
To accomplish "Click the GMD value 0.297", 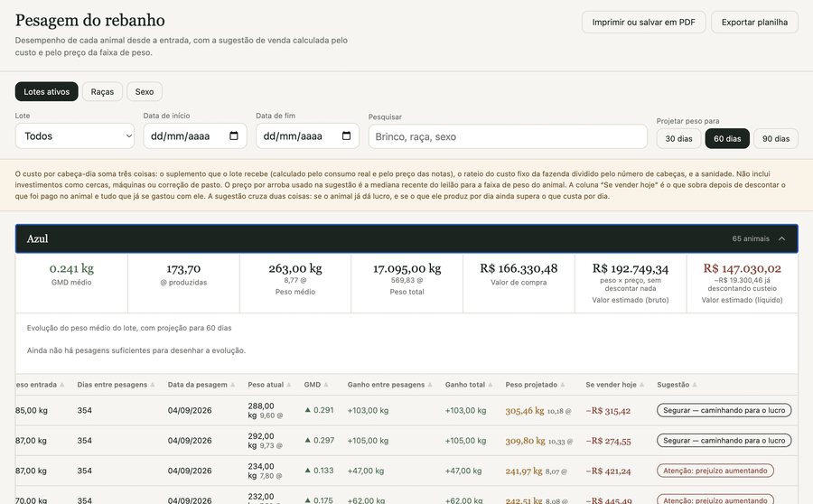I will [323, 440].
